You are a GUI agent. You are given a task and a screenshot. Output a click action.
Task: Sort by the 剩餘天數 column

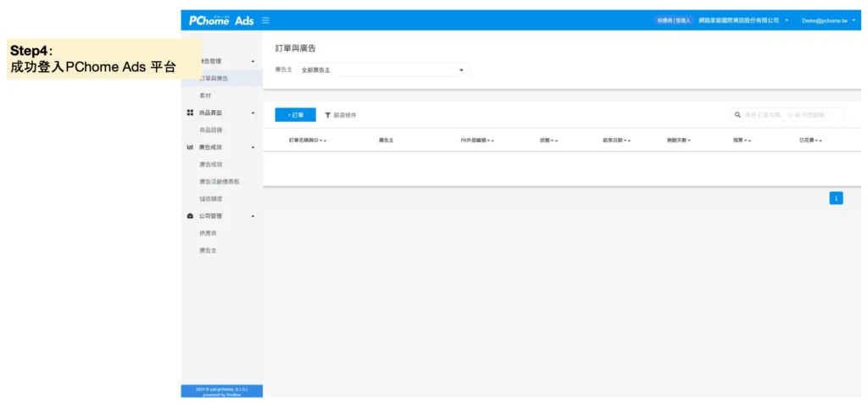pyautogui.click(x=679, y=141)
